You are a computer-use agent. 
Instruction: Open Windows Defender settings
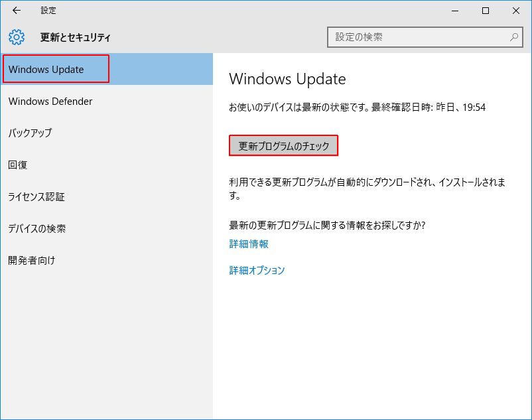click(x=107, y=101)
